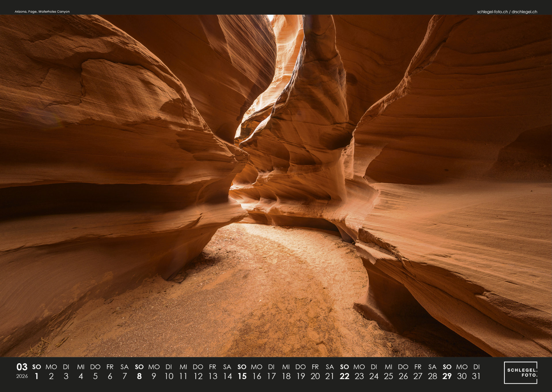This screenshot has width=552, height=392.
Task: Open the drschlegel.ch website link
Action: point(524,12)
